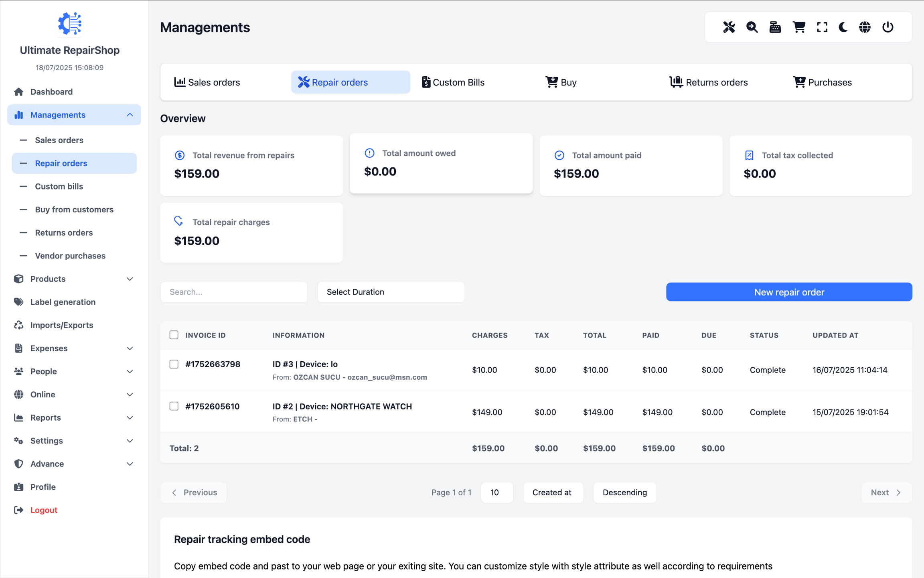Click the power icon in header
924x578 pixels.
tap(888, 27)
